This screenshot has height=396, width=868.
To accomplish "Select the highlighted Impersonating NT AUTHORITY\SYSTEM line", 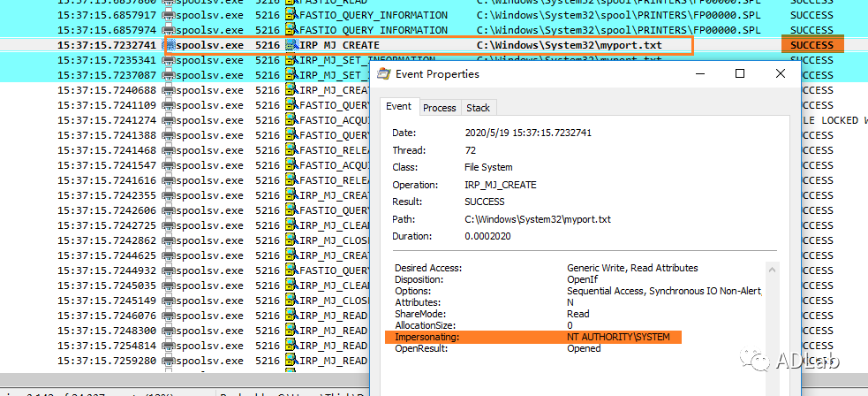I will [x=537, y=337].
